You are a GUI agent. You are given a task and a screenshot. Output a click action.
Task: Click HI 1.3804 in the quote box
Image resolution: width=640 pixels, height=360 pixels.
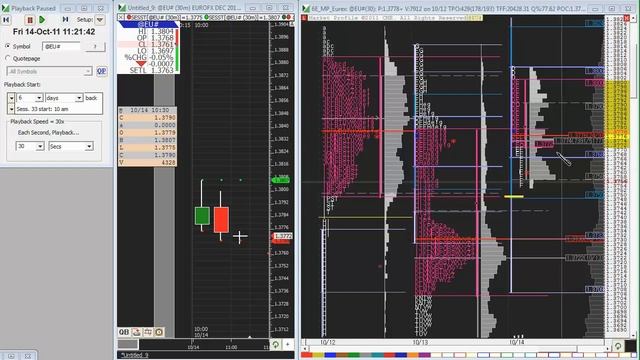pos(156,31)
